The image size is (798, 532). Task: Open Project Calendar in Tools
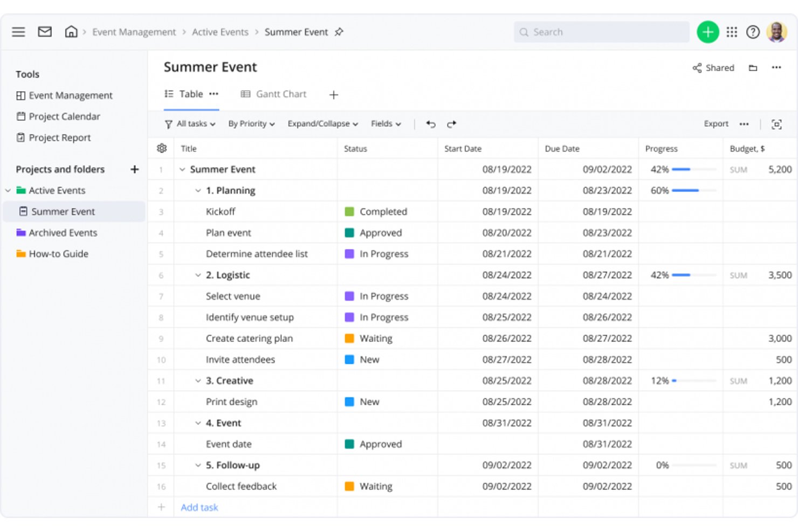click(58, 116)
